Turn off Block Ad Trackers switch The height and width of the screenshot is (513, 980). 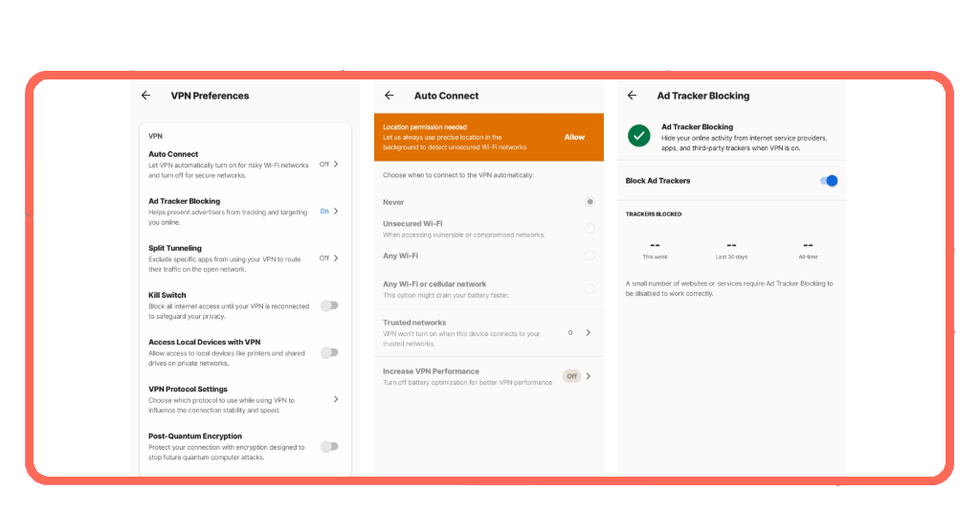(x=829, y=181)
